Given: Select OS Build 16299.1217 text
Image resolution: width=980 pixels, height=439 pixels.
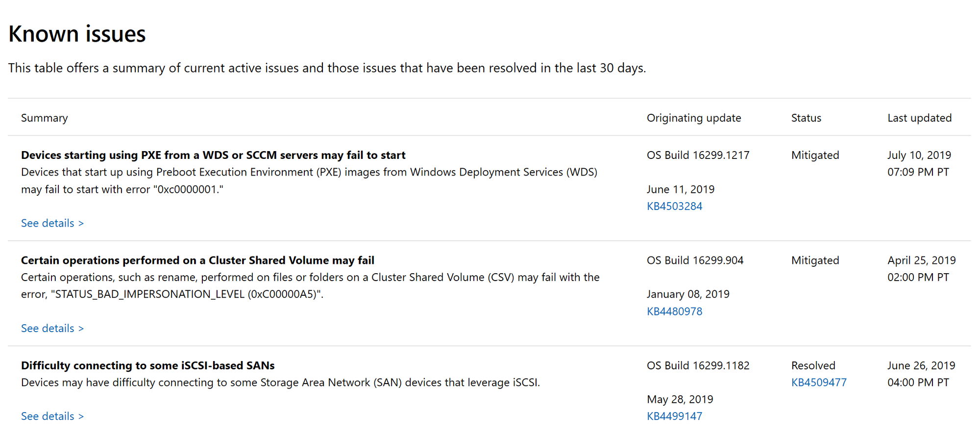Looking at the screenshot, I should click(x=698, y=155).
